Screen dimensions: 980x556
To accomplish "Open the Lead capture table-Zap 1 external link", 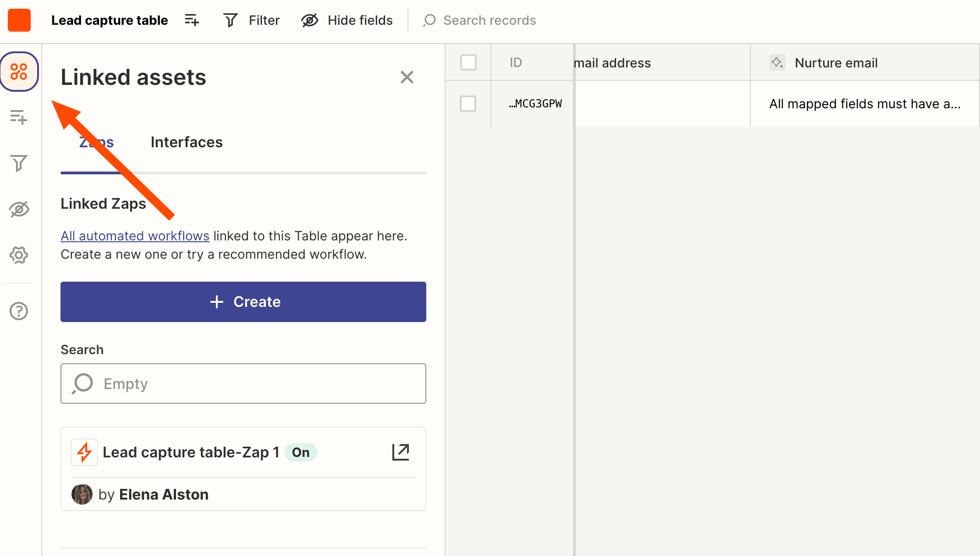I will coord(401,451).
